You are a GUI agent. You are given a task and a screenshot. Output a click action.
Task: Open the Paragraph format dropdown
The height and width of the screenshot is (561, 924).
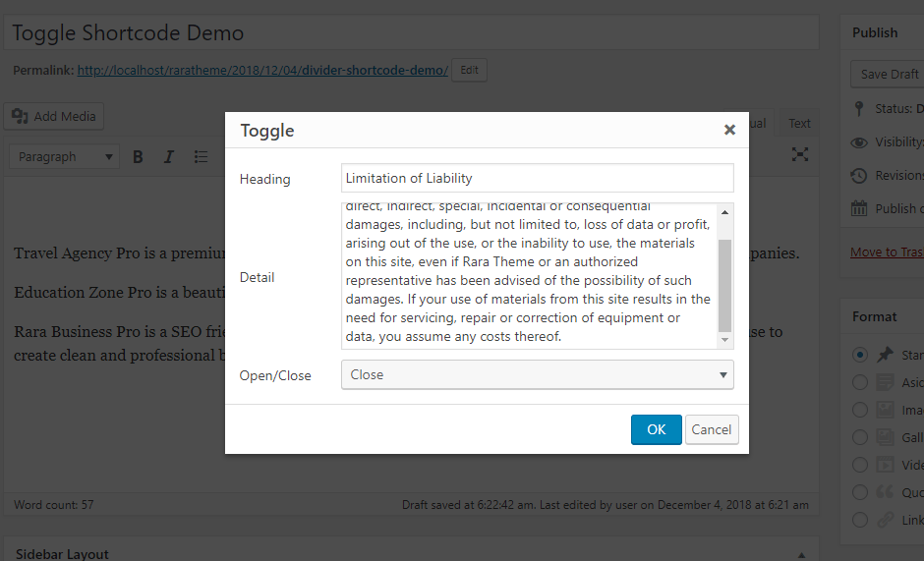pyautogui.click(x=66, y=156)
